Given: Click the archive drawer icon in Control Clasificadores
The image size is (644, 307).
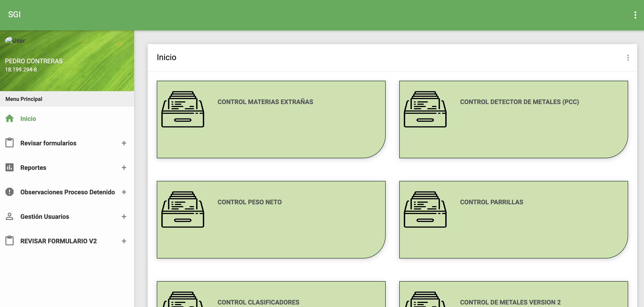Looking at the screenshot, I should (x=183, y=299).
